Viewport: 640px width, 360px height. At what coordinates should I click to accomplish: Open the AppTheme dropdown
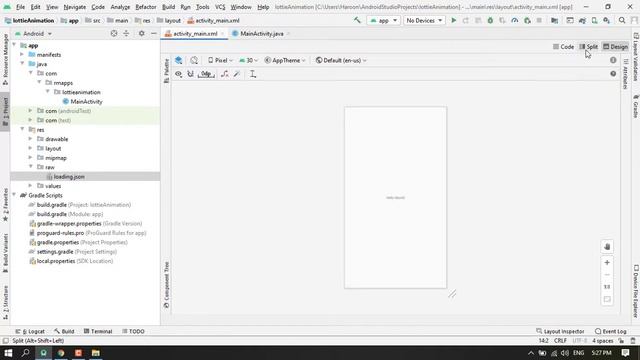click(x=285, y=60)
